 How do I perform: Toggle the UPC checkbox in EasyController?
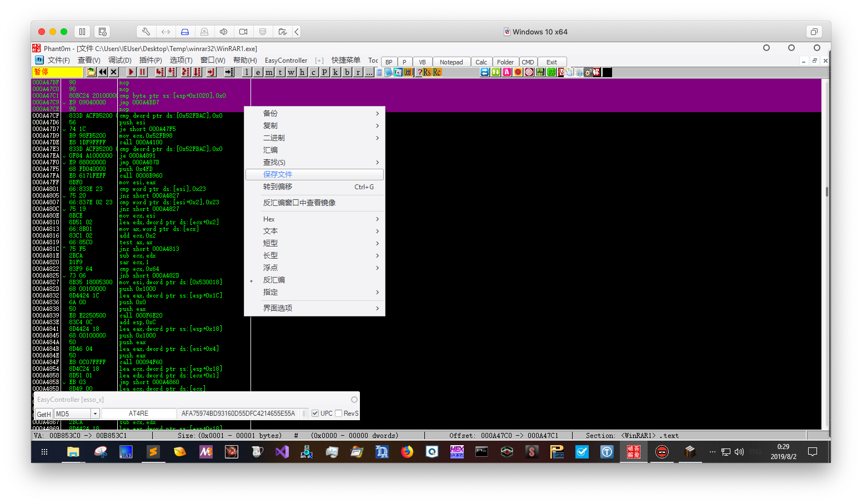click(x=315, y=414)
